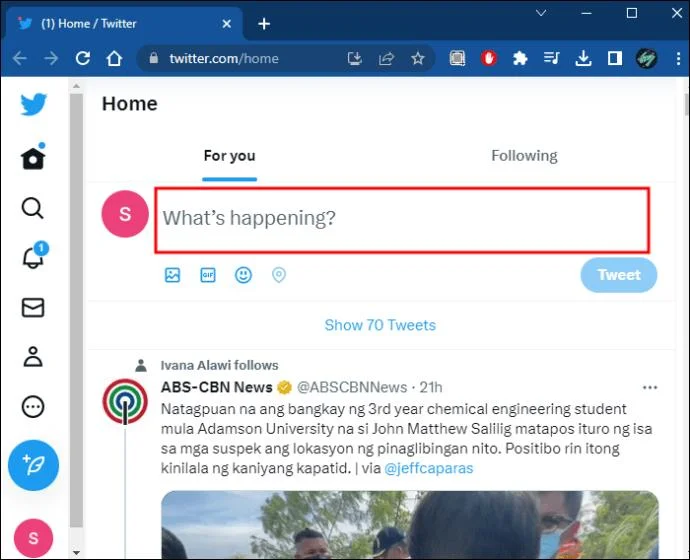Bookmark this page with star icon

click(x=418, y=58)
